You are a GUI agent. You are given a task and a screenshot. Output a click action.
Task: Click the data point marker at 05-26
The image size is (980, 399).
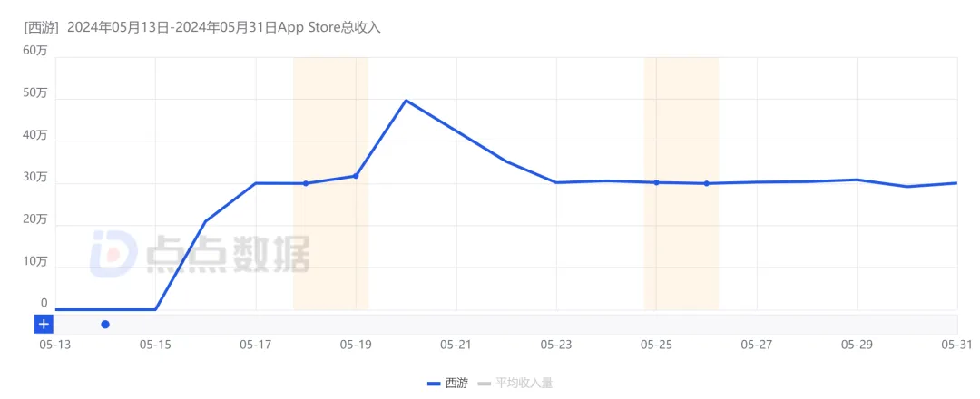pyautogui.click(x=706, y=183)
